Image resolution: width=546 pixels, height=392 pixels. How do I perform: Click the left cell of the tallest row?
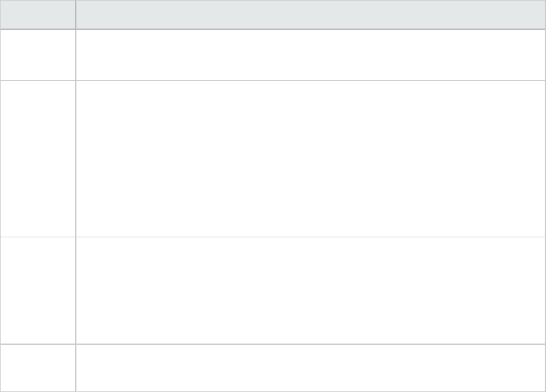click(37, 158)
